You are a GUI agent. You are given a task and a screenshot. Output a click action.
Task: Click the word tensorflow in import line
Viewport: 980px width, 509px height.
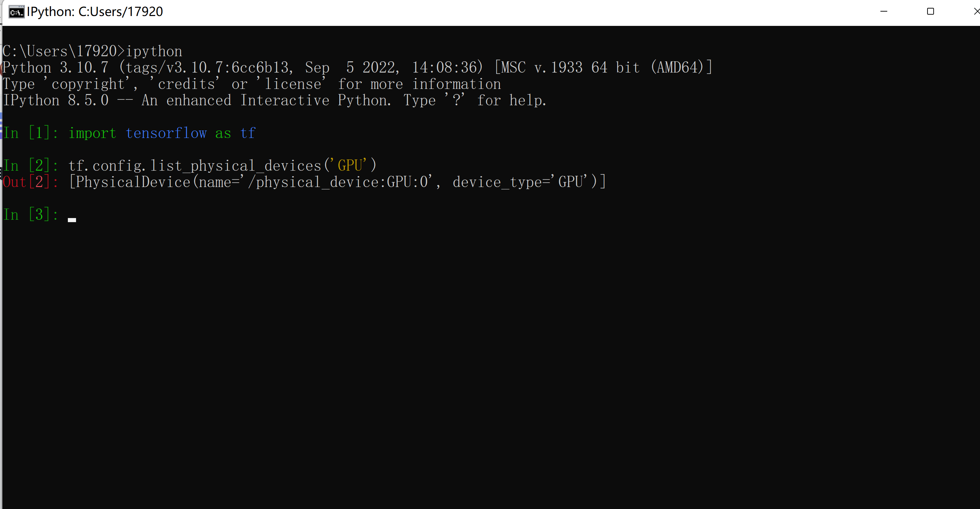coord(166,133)
